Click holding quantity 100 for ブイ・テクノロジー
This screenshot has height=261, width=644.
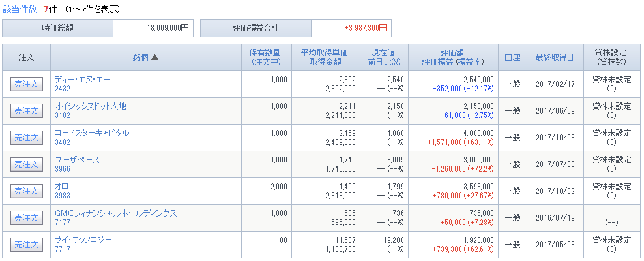[282, 239]
